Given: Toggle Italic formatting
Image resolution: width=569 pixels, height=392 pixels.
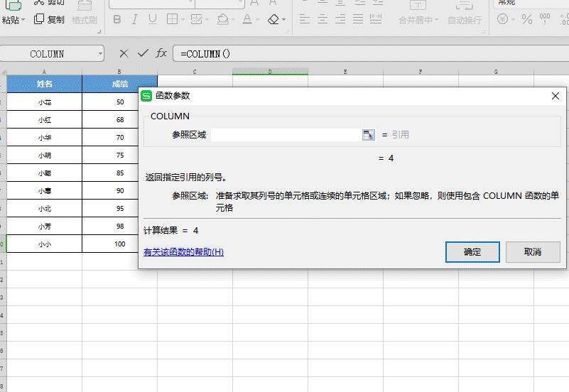Looking at the screenshot, I should coord(135,19).
